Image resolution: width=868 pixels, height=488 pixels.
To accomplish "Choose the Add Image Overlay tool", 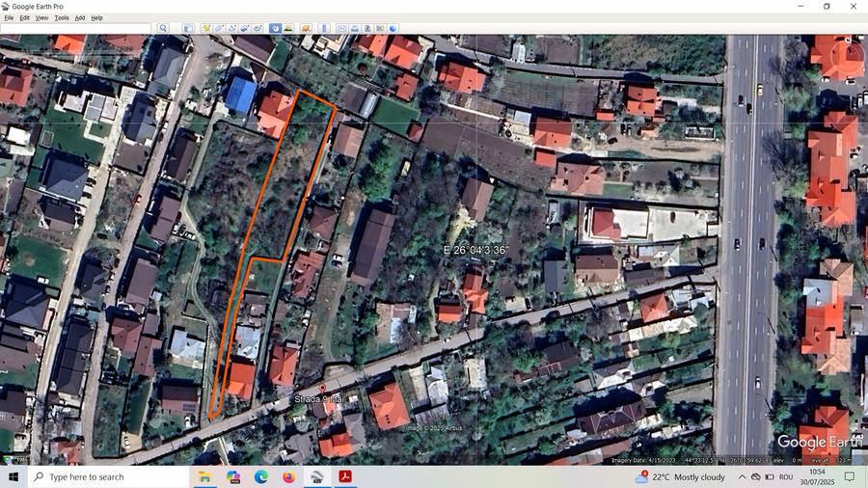I will click(x=245, y=28).
